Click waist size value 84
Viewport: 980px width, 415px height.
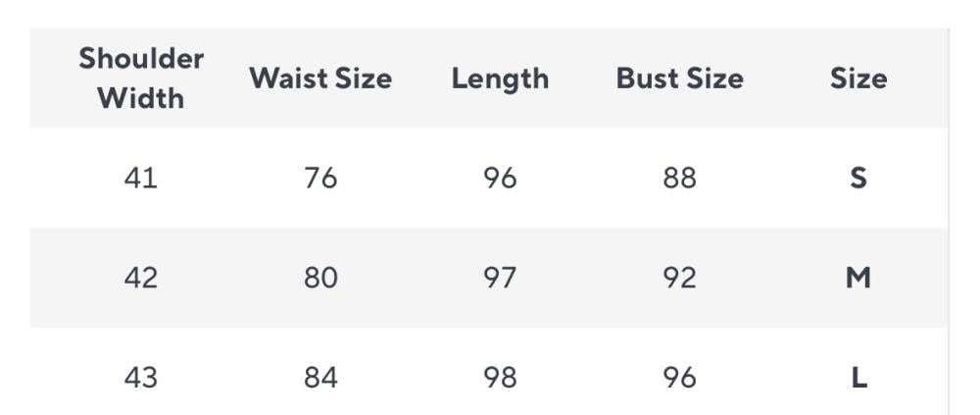point(320,378)
